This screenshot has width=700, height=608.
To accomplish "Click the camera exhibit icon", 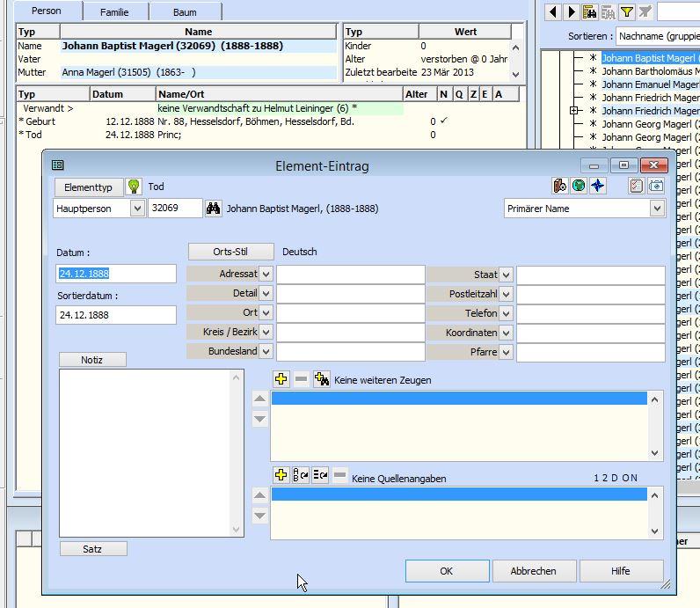I will click(x=656, y=186).
